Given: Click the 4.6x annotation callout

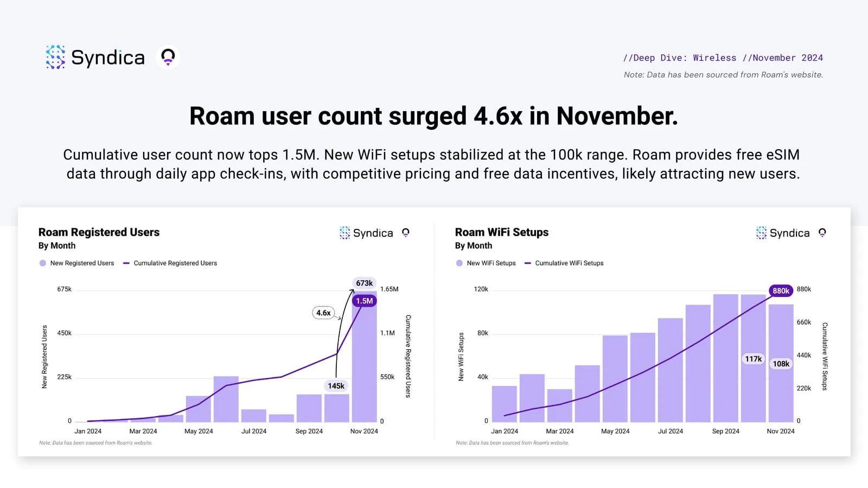Looking at the screenshot, I should pyautogui.click(x=323, y=313).
